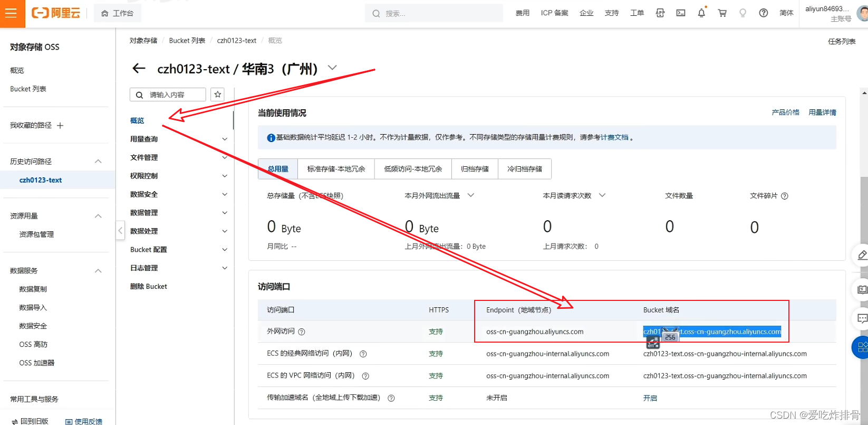Click 使用反馈 link
Viewport: 868px width, 425px height.
tap(84, 421)
